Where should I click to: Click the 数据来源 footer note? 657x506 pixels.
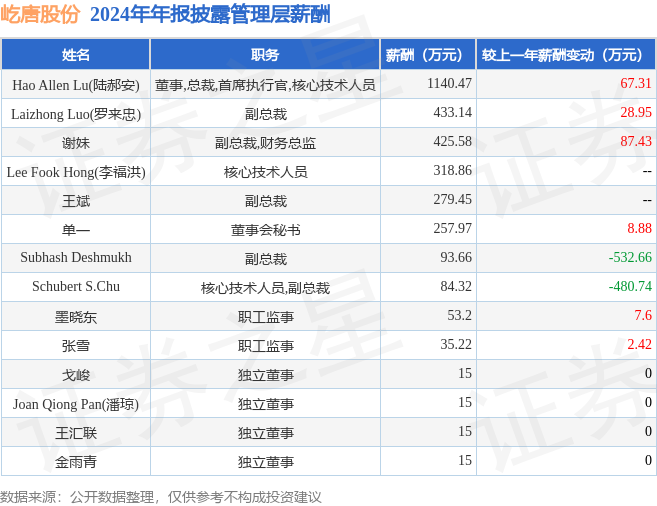click(x=160, y=497)
